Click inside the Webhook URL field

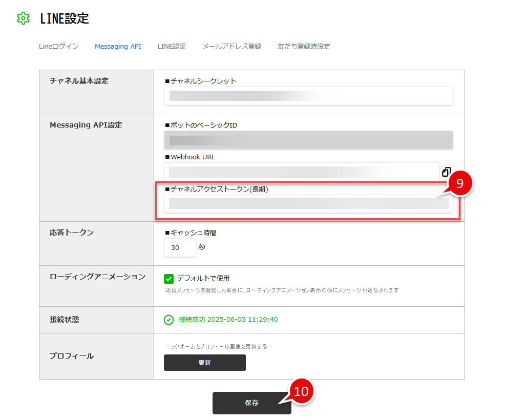tap(301, 172)
